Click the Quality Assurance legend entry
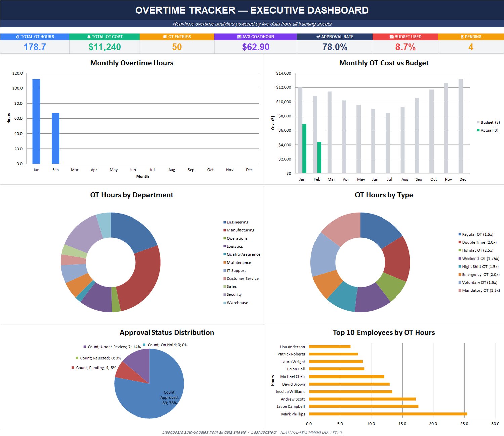This screenshot has height=436, width=504. pyautogui.click(x=242, y=254)
